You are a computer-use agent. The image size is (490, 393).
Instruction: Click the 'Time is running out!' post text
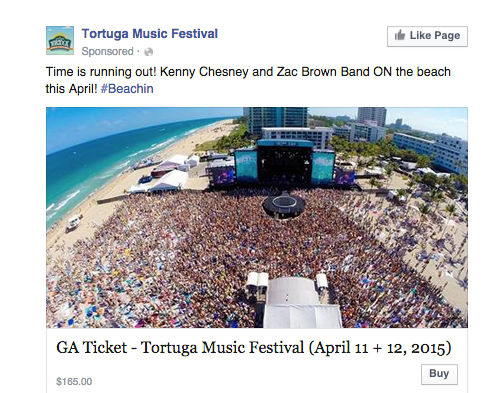[x=248, y=80]
